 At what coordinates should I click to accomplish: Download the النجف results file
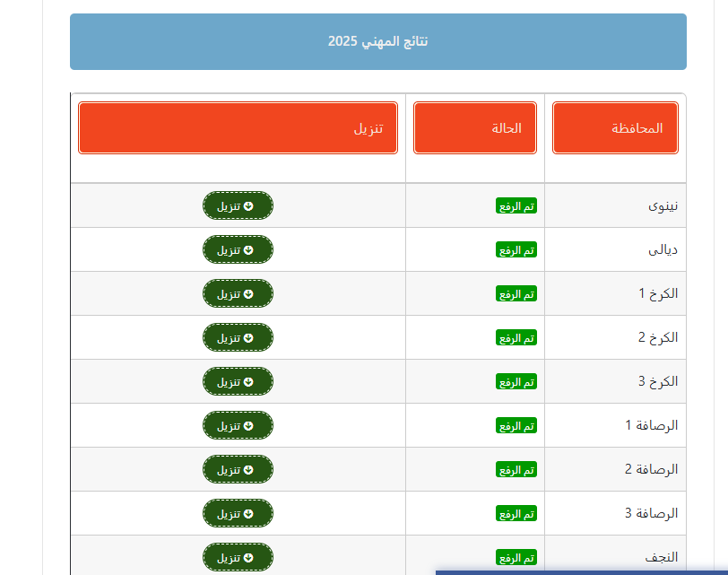(238, 557)
